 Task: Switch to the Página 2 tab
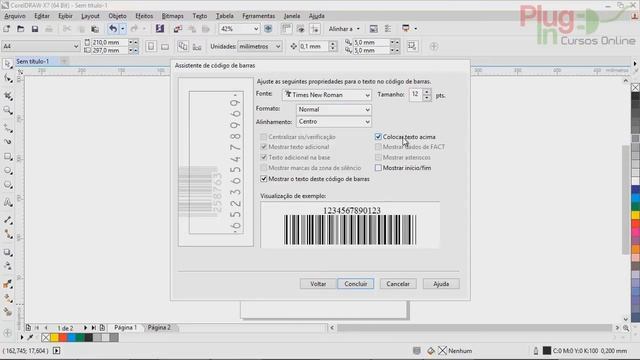(x=159, y=327)
